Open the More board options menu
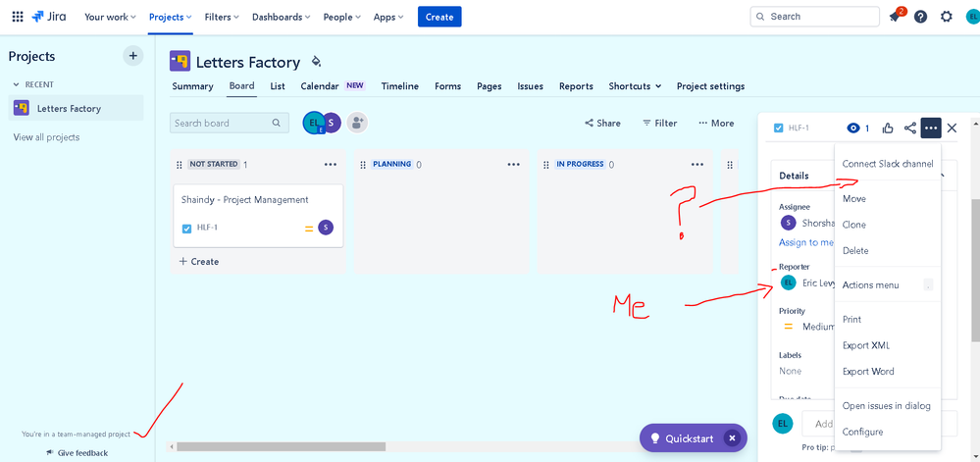Screen dimensions: 980x462 coord(716,124)
